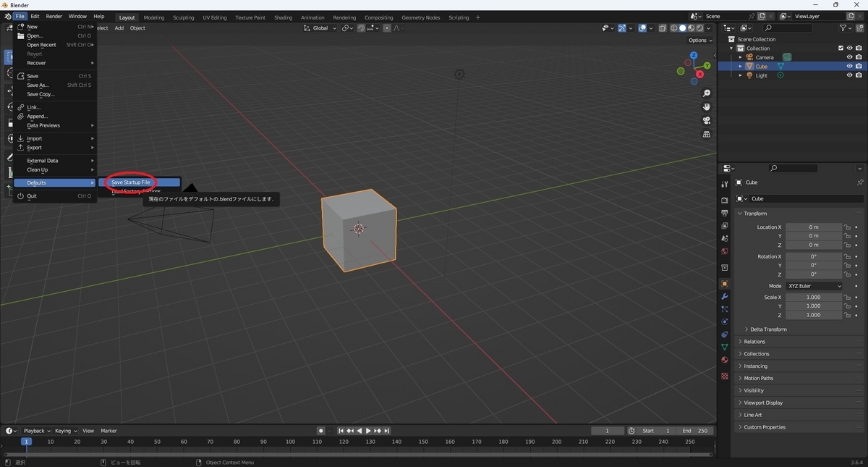Toggle X-Ray mode in viewport header

click(663, 28)
